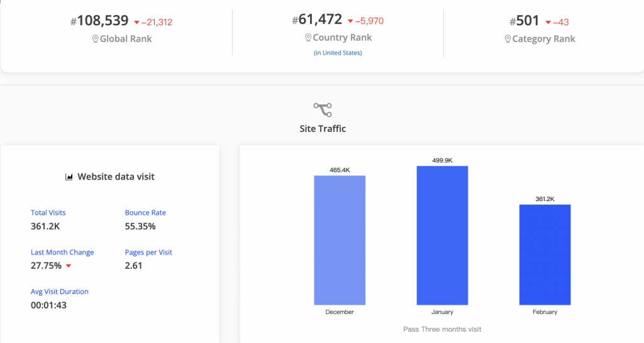Click the 55.35% bounce rate value

click(140, 227)
